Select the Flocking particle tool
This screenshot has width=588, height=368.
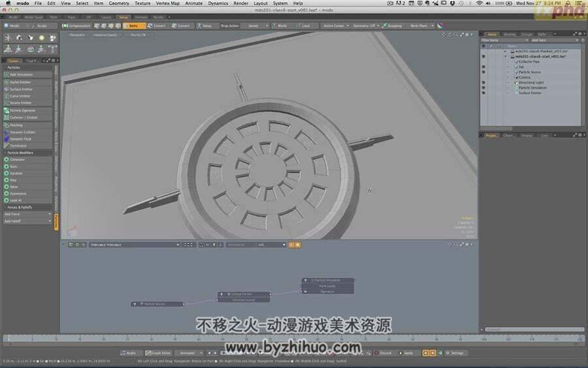pyautogui.click(x=27, y=125)
